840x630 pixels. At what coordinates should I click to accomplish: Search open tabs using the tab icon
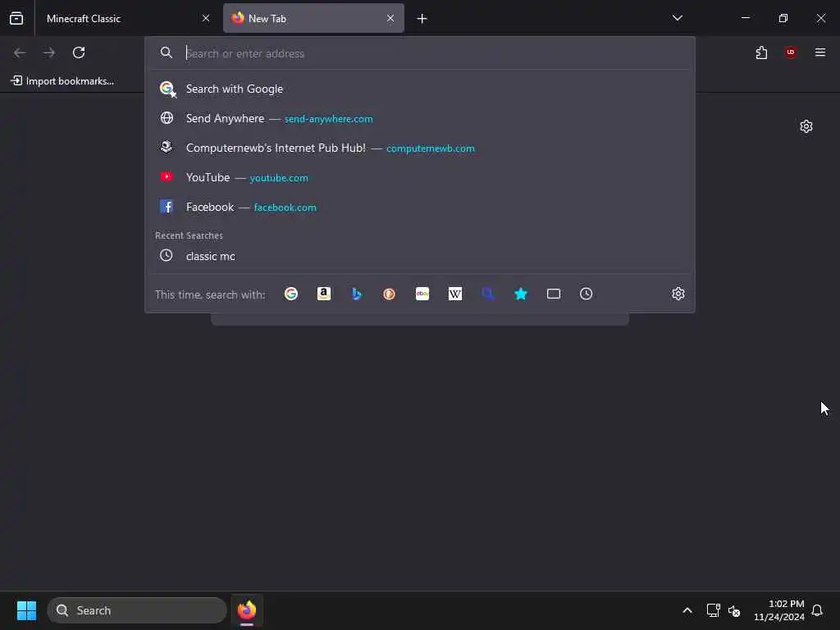554,294
